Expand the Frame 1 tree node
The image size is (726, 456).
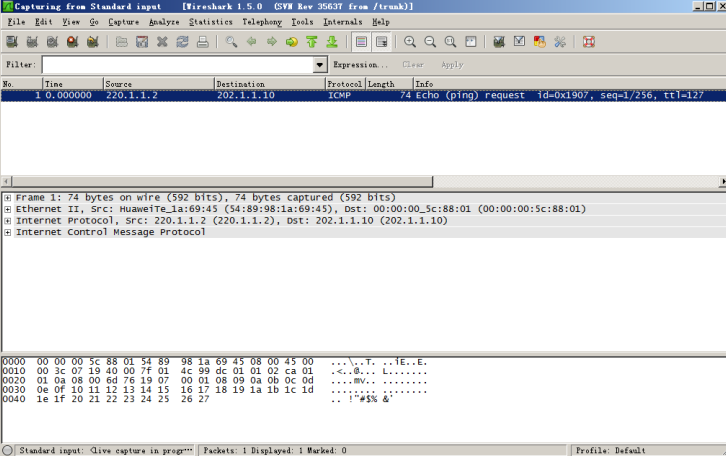pos(8,198)
